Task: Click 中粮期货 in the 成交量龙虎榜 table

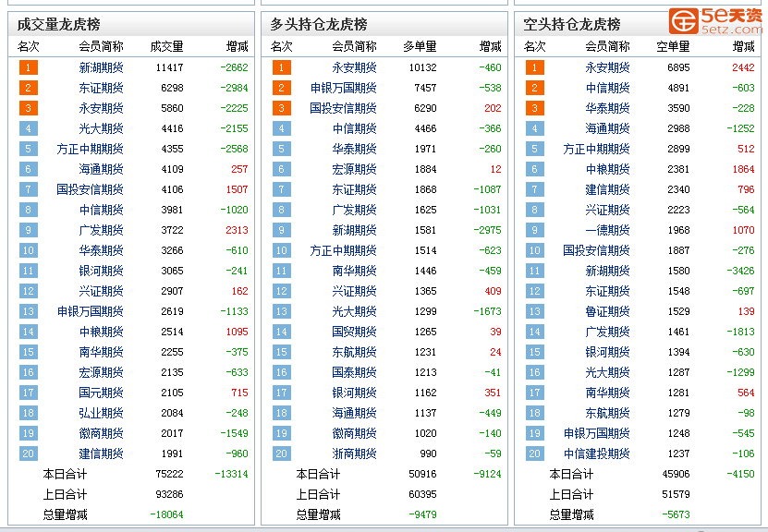Action: (101, 332)
